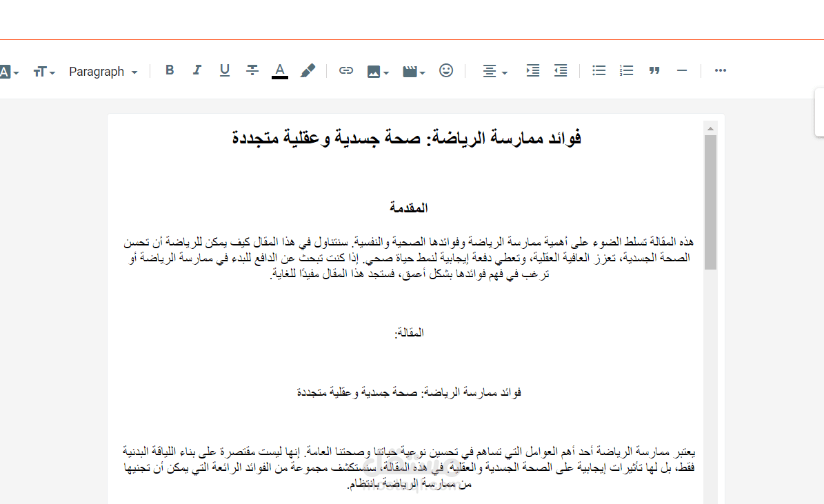
Task: Apply strikethrough formatting
Action: pos(252,70)
